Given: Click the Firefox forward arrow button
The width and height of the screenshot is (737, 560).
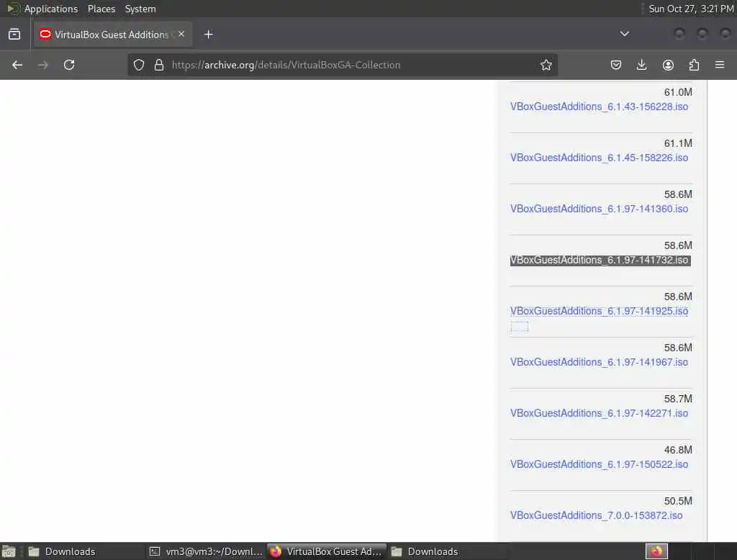Looking at the screenshot, I should pos(42,65).
